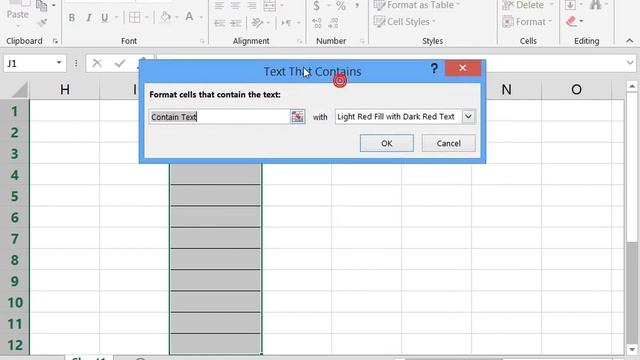This screenshot has width=640, height=360.
Task: Click Increase Decimal button
Action: click(x=317, y=23)
